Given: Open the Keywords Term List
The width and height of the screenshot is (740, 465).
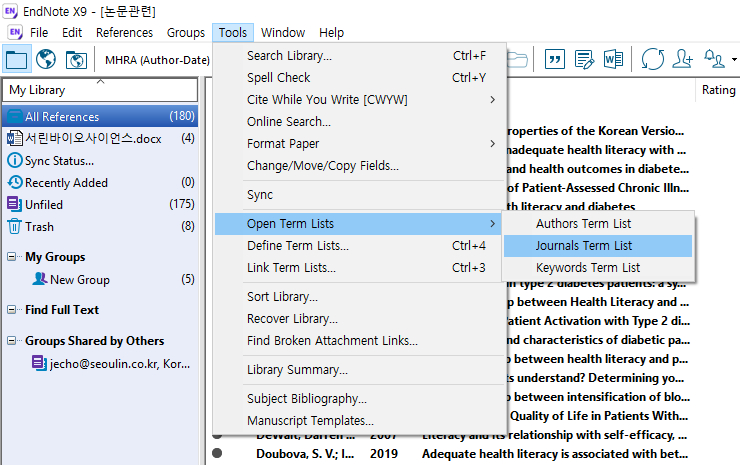Looking at the screenshot, I should point(598,268).
